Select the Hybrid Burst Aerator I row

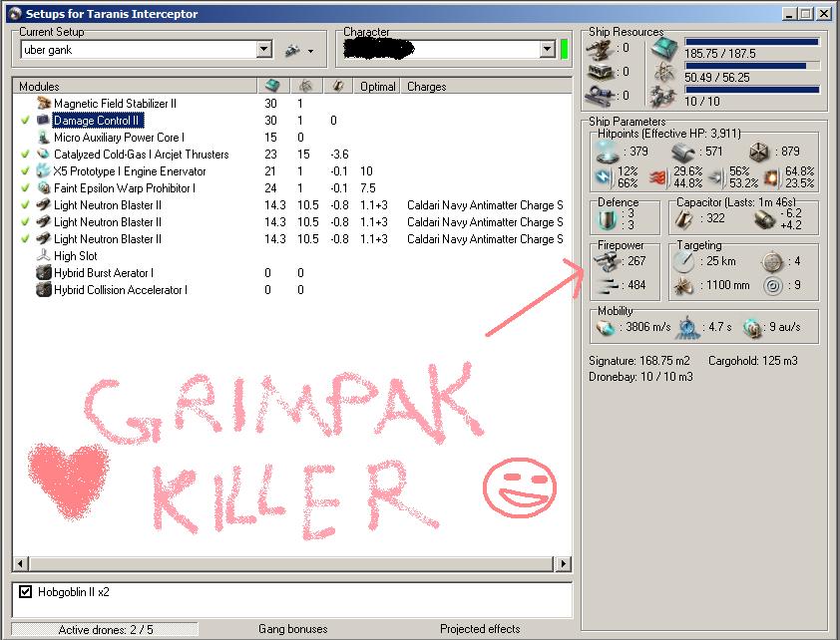point(292,273)
